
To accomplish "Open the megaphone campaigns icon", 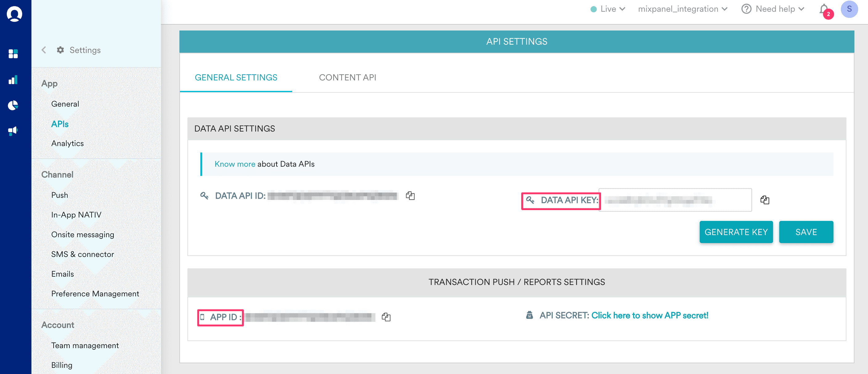I will click(13, 131).
